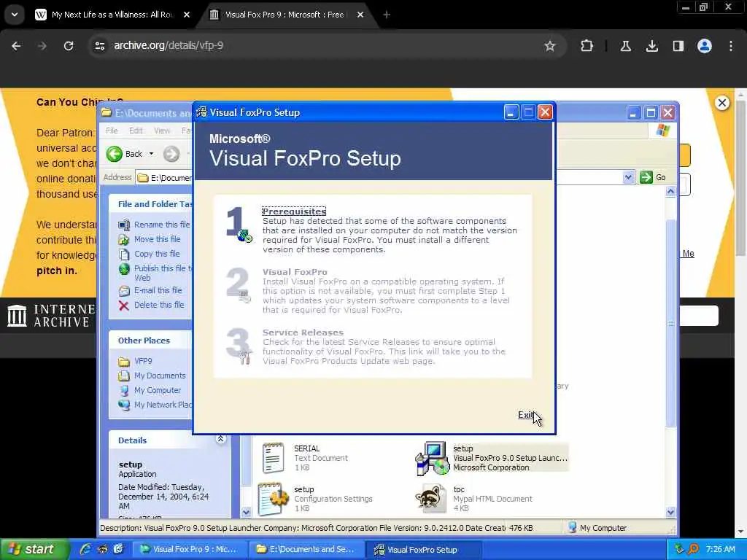The width and height of the screenshot is (747, 560).
Task: Toggle the browser side panel icon
Action: [678, 46]
